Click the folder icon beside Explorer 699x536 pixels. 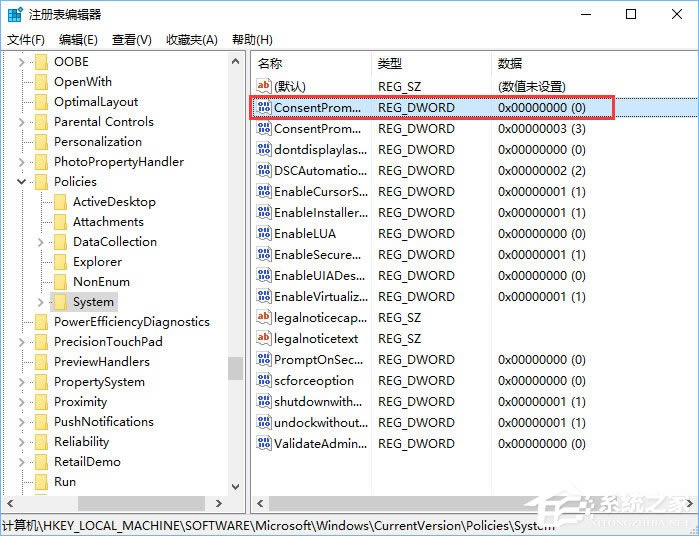point(60,262)
